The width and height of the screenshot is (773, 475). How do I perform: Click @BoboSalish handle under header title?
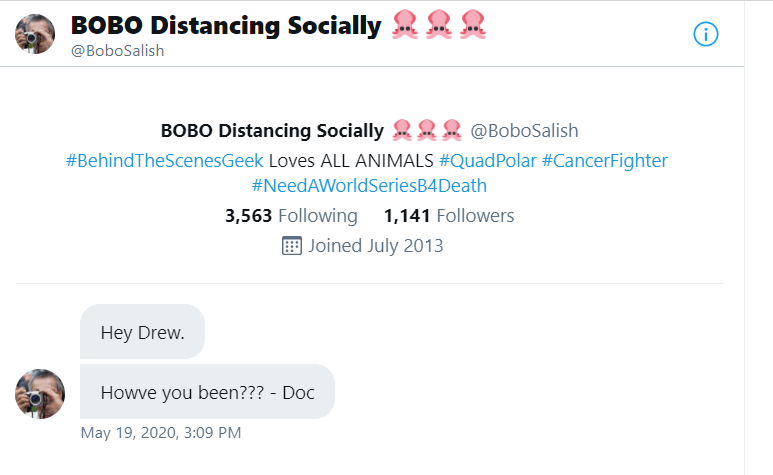point(117,51)
